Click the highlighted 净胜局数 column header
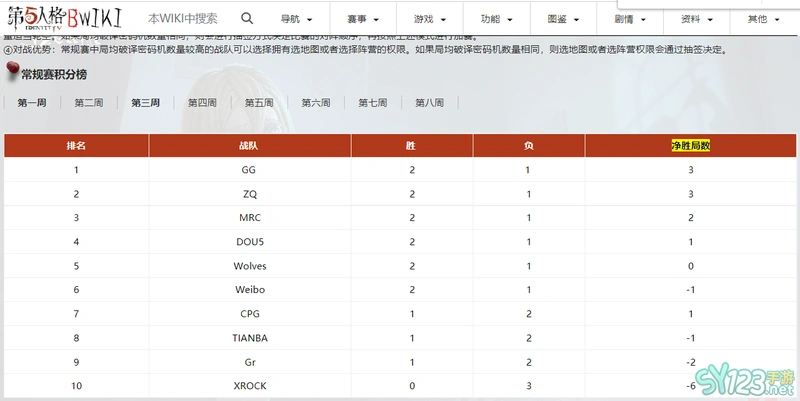Image resolution: width=800 pixels, height=401 pixels. [690, 145]
